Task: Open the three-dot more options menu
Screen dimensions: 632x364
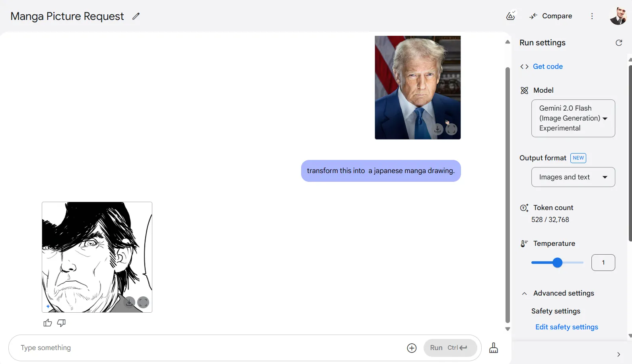Action: click(592, 16)
